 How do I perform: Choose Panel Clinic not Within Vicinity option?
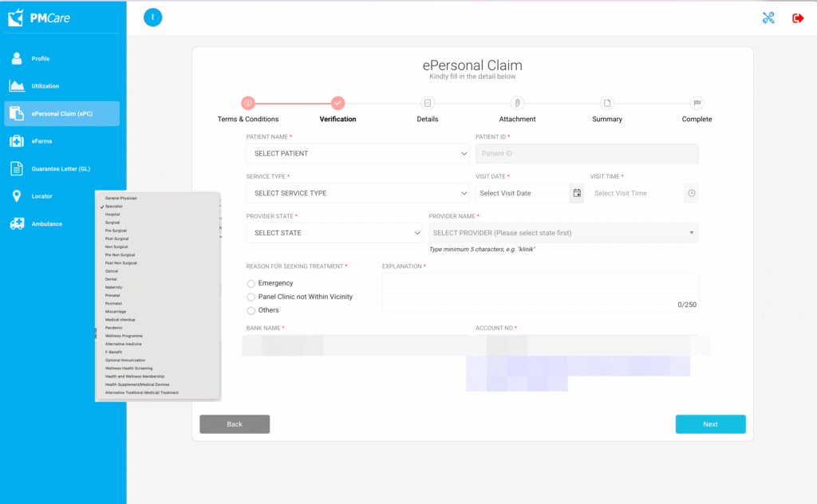251,297
